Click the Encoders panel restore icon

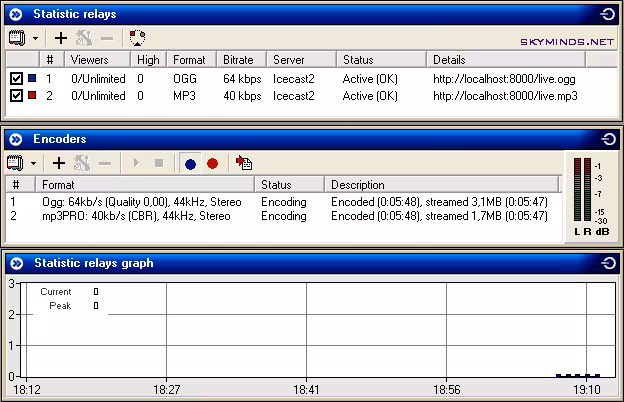tap(608, 139)
